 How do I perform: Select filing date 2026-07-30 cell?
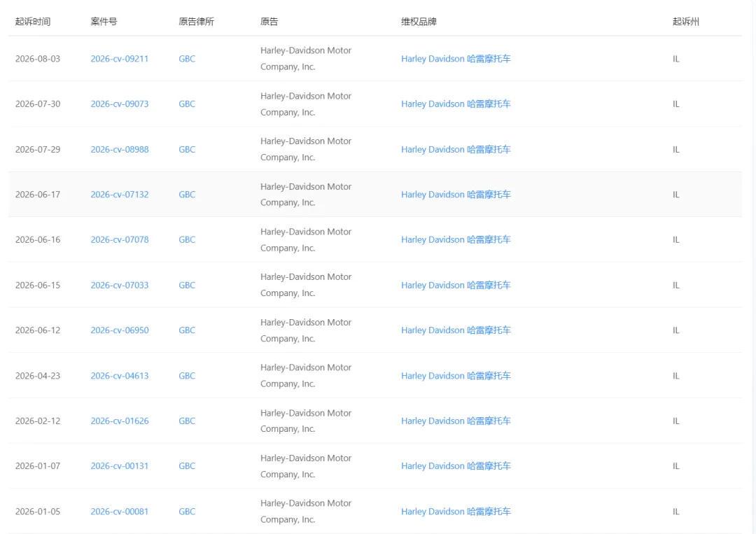point(38,104)
